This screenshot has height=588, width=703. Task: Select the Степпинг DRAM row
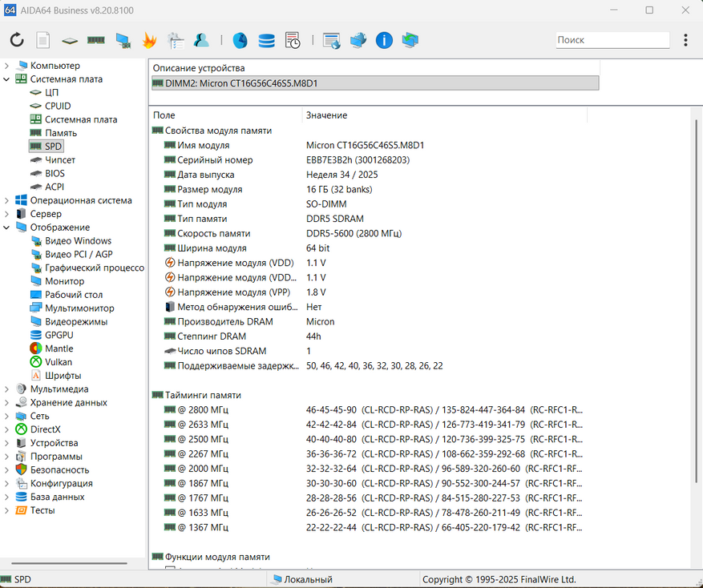[368, 336]
